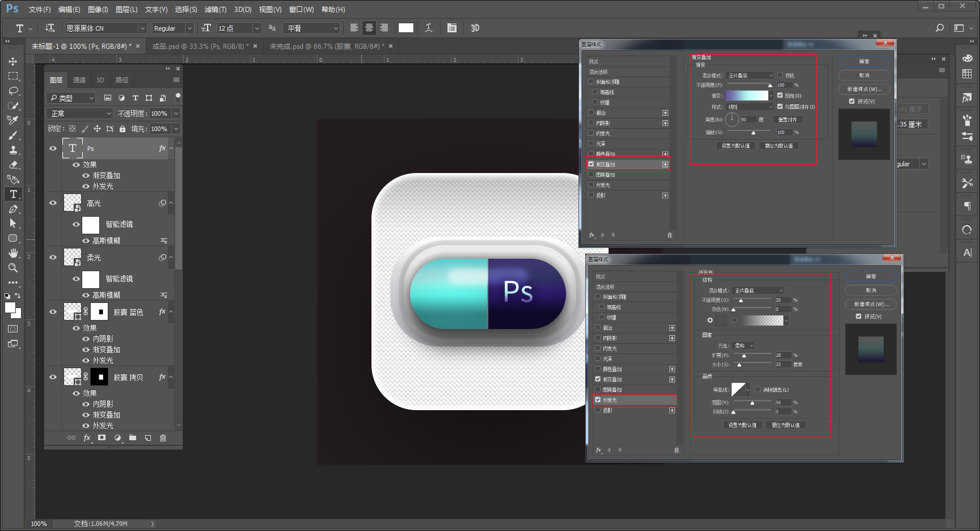Open the font family dropdown 思源黑体 CN
Screen dimensions: 980x531
[105, 28]
